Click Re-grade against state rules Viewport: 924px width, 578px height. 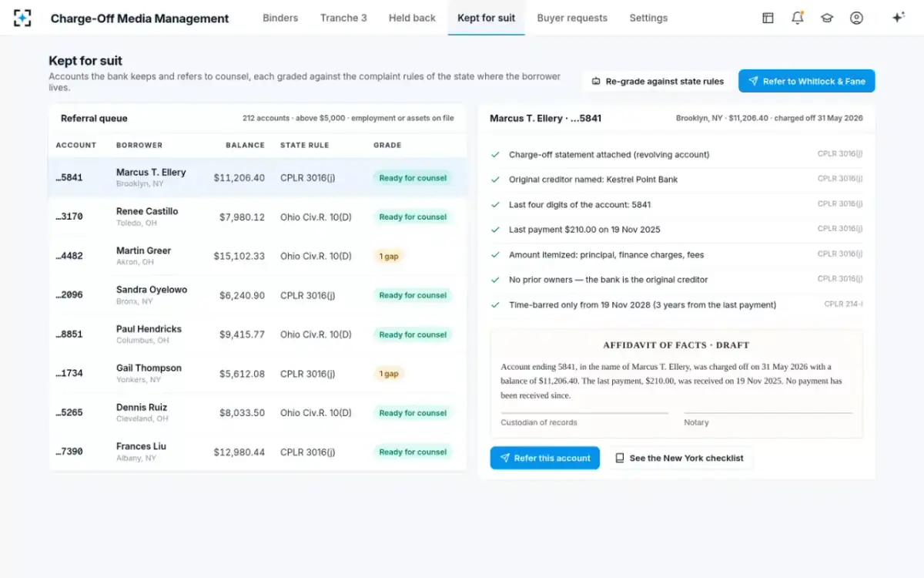click(658, 81)
